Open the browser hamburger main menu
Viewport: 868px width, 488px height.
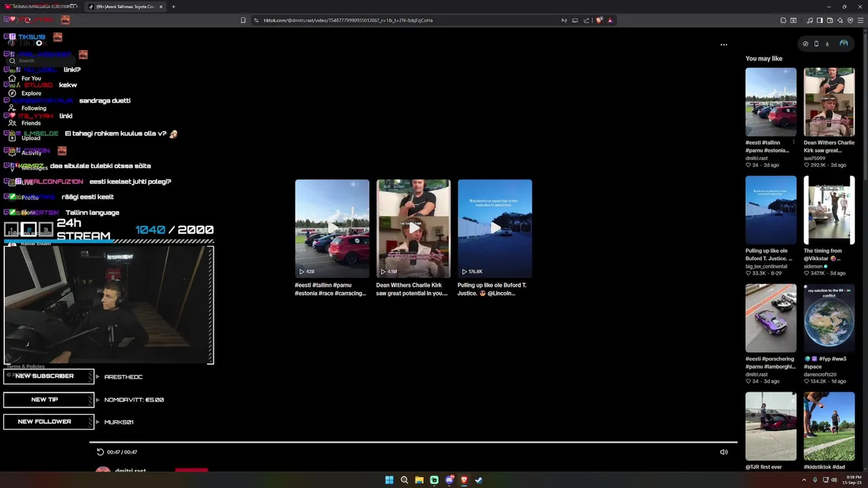(861, 20)
